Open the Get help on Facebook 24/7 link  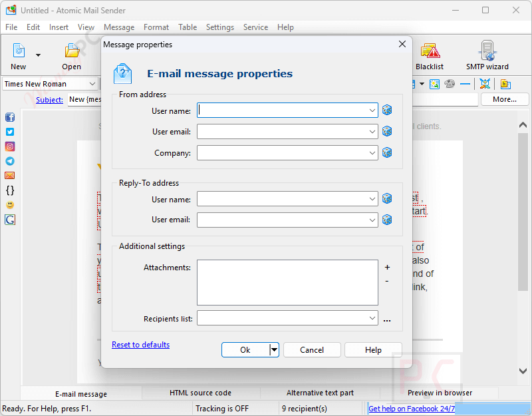point(411,409)
